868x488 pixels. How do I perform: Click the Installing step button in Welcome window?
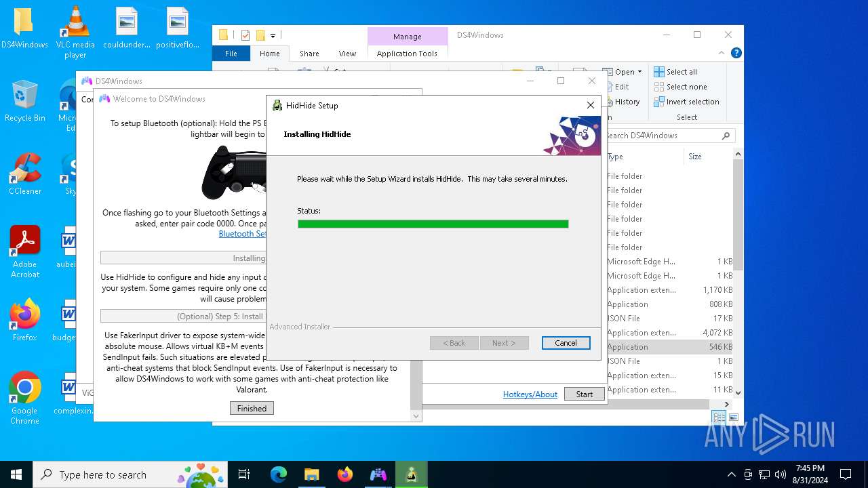(183, 258)
